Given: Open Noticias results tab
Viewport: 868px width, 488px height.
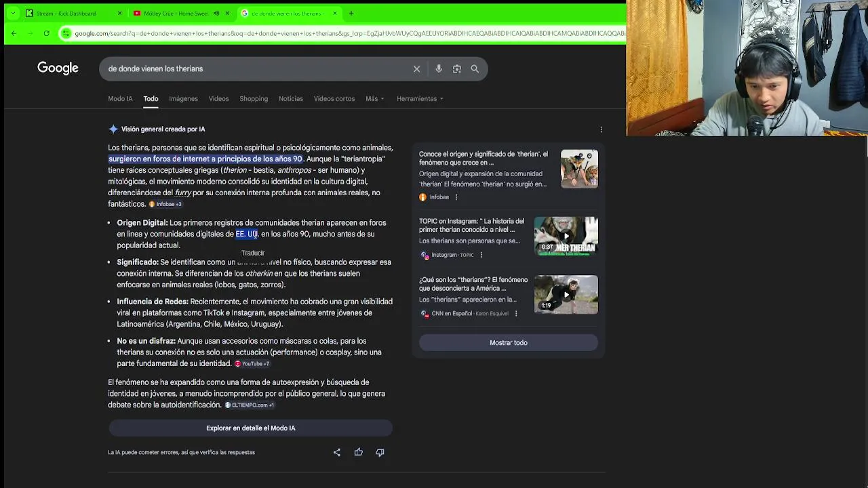Looking at the screenshot, I should coord(291,99).
